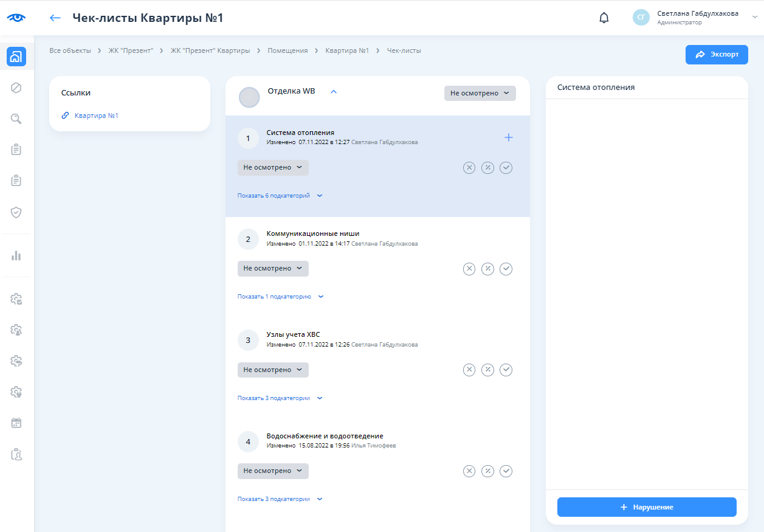Open the Отделка WB status dropdown

tap(480, 93)
